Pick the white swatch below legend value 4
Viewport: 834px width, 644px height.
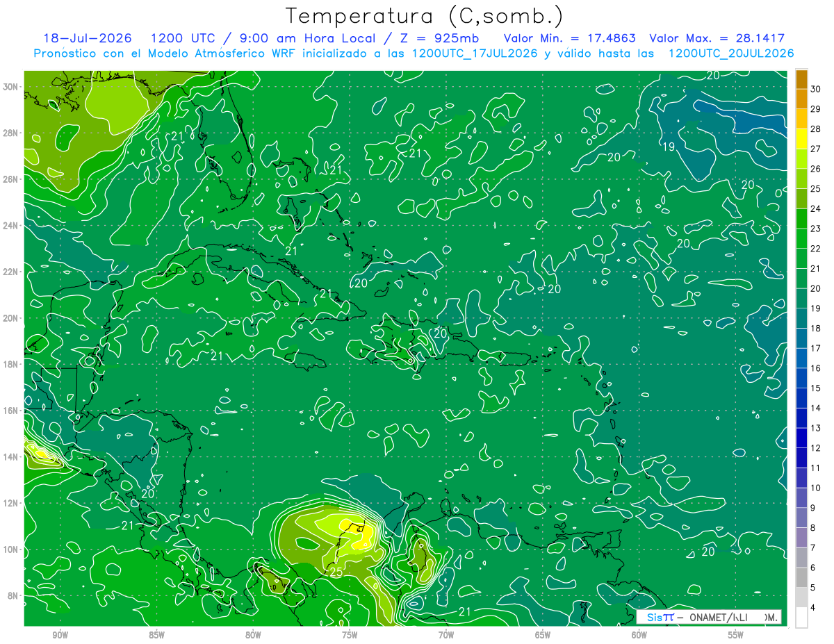click(801, 618)
